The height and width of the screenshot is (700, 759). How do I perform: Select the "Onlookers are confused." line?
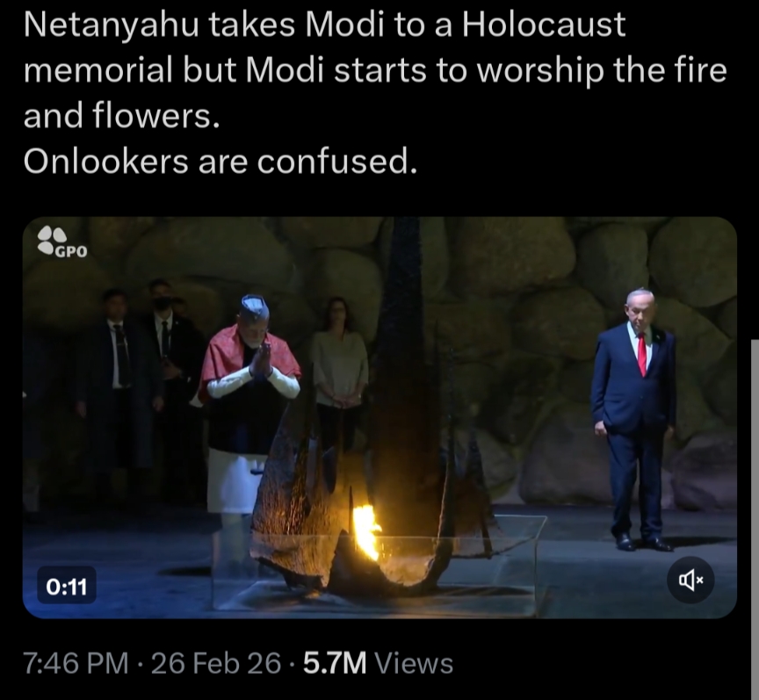220,161
